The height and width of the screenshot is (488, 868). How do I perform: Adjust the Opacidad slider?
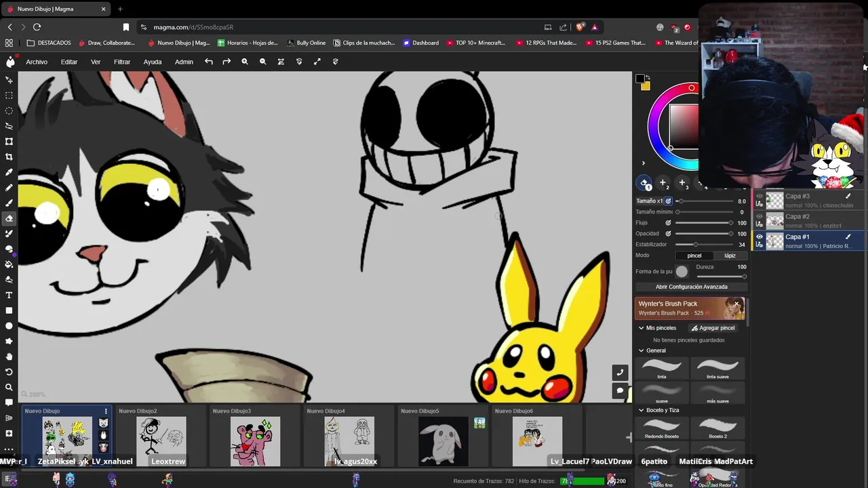[x=703, y=234]
